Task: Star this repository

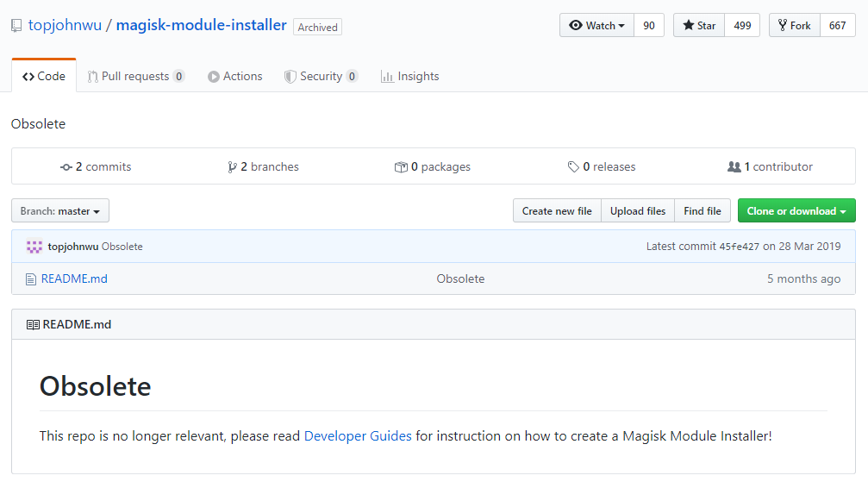Action: coord(699,26)
